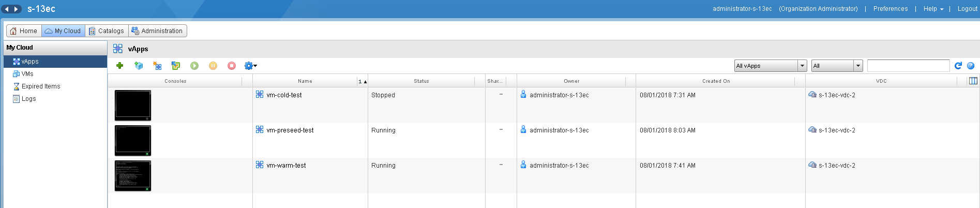Go forward with the right arrow
Screen dimensions: 980x208
point(16,9)
